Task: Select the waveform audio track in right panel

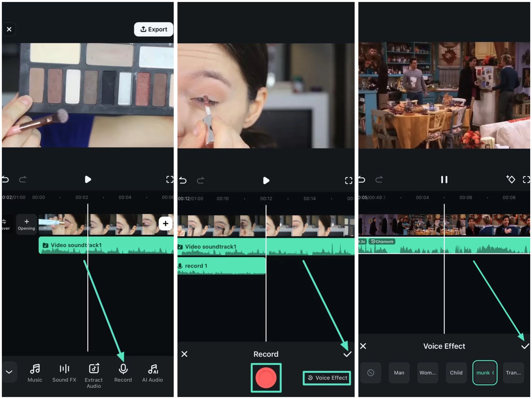Action: 444,246
